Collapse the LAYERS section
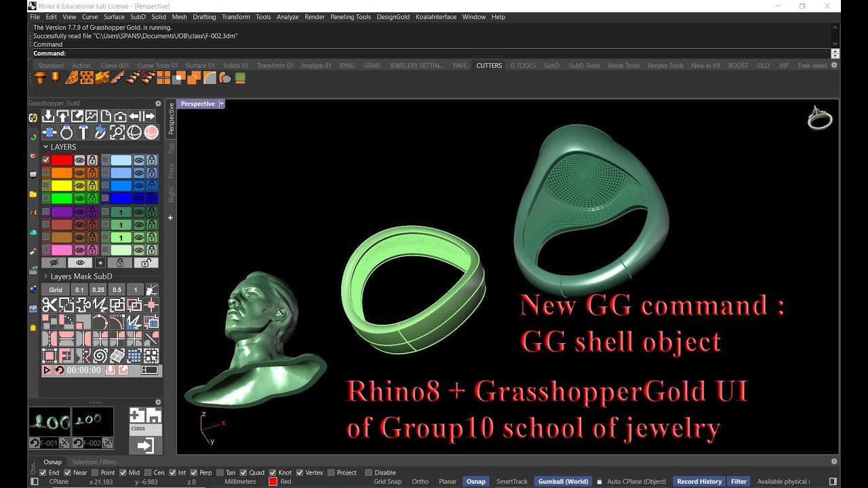The image size is (868, 488). pyautogui.click(x=46, y=146)
